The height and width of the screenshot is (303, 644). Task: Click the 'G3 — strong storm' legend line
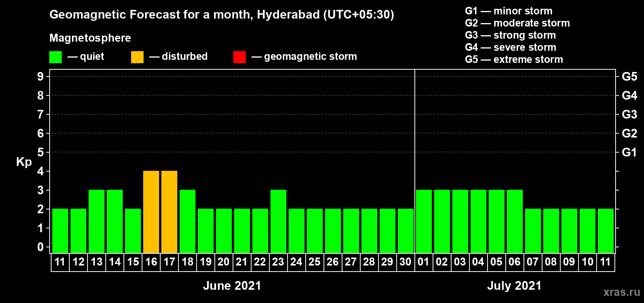[511, 35]
